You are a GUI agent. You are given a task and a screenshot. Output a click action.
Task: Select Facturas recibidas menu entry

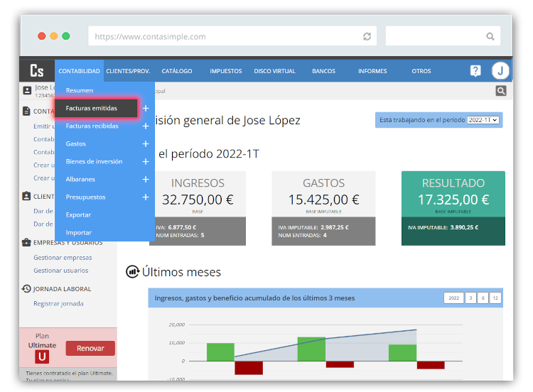click(x=92, y=126)
